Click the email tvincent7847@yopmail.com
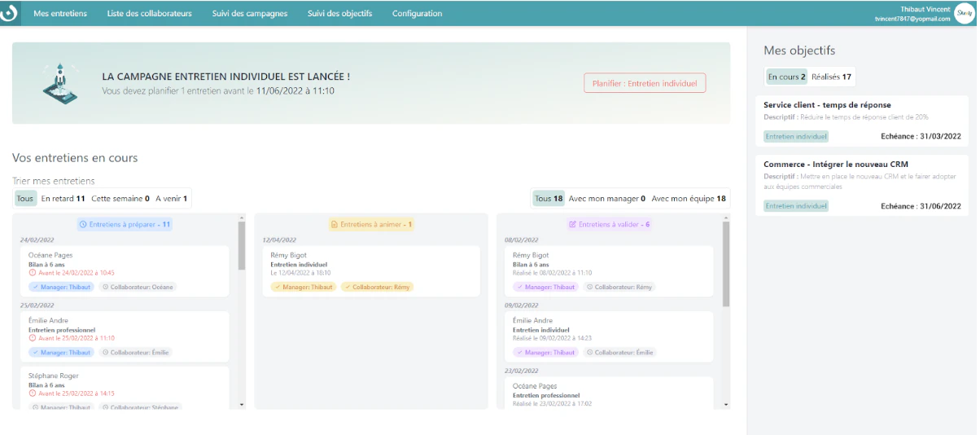Image resolution: width=980 pixels, height=435 pixels. point(912,19)
